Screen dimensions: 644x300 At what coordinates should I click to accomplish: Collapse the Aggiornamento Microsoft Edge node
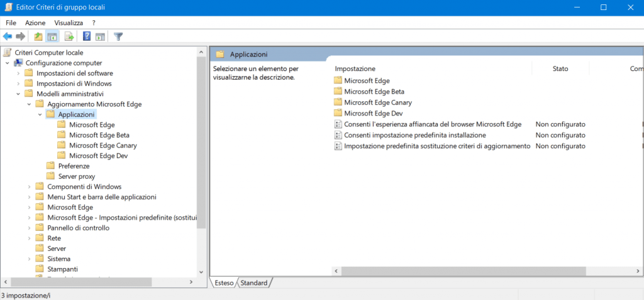point(29,104)
